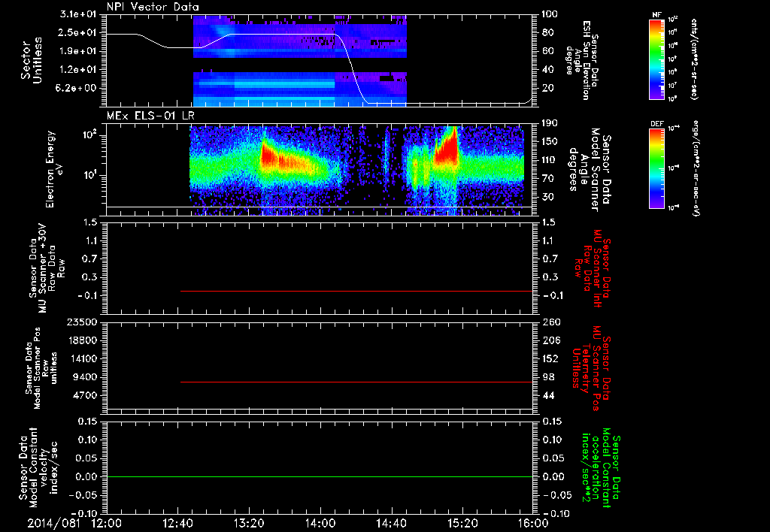The image size is (770, 532).
Task: Click the 4700 scanner position tick label
Action: [84, 395]
